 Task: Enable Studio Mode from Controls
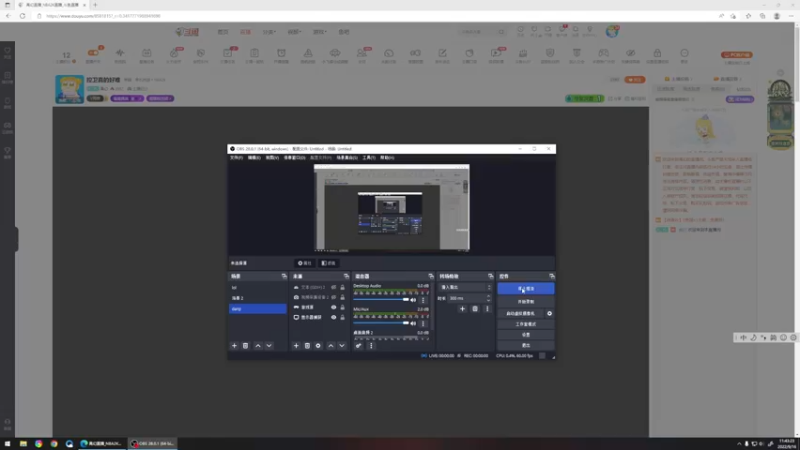click(526, 324)
